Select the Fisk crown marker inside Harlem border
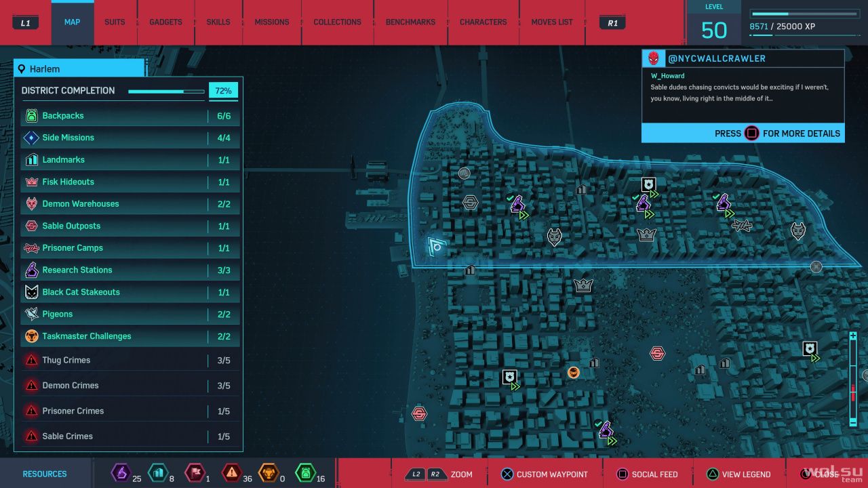 [647, 235]
